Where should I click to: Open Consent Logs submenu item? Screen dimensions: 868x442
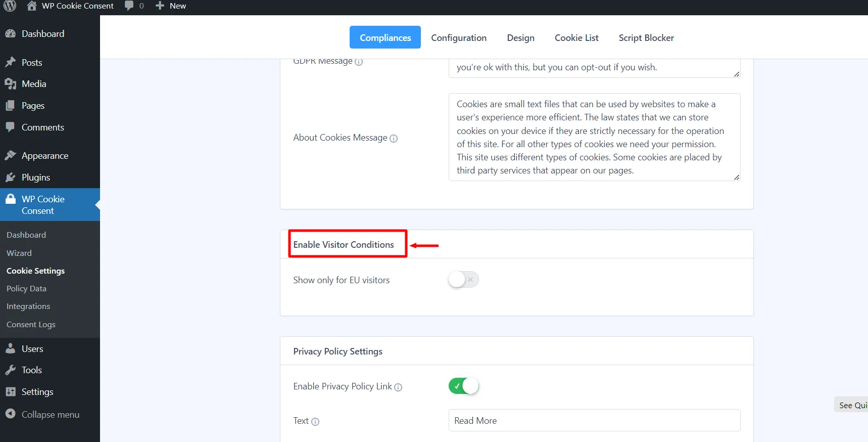tap(31, 325)
